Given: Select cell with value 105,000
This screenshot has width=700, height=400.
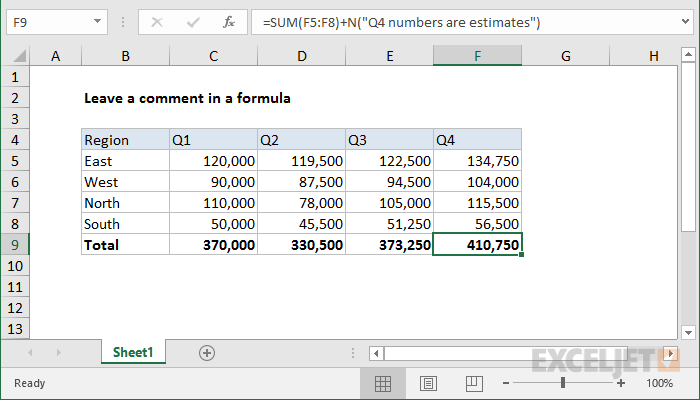Looking at the screenshot, I should tap(389, 203).
